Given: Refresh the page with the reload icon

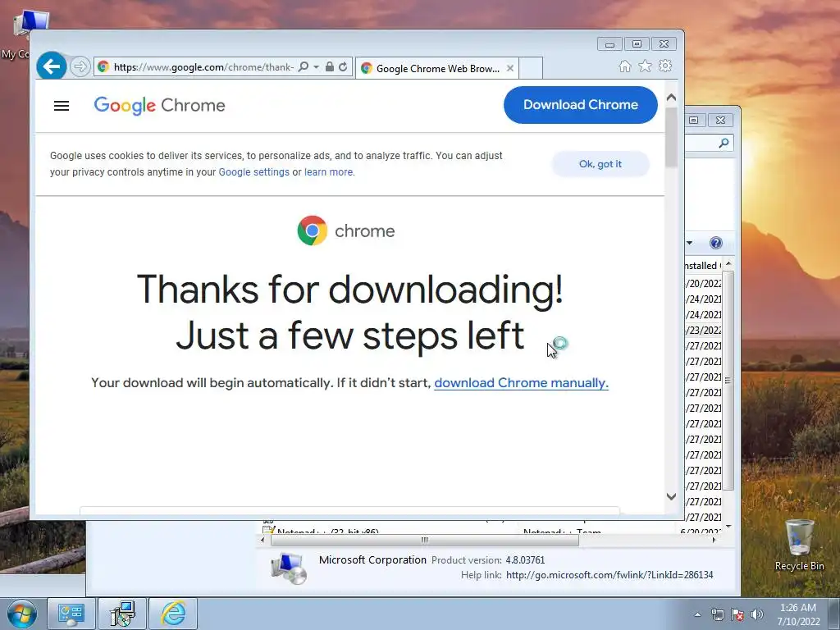Looking at the screenshot, I should pos(343,67).
